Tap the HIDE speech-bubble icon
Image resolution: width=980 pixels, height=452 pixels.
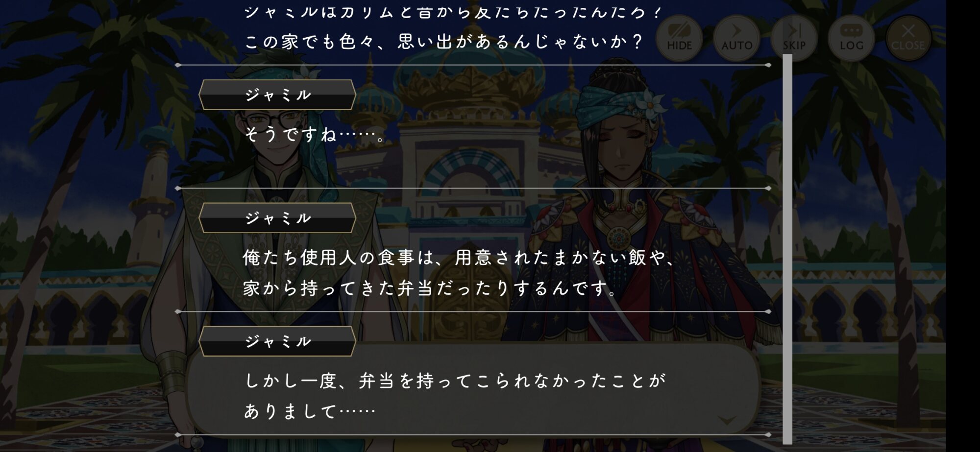pyautogui.click(x=679, y=38)
